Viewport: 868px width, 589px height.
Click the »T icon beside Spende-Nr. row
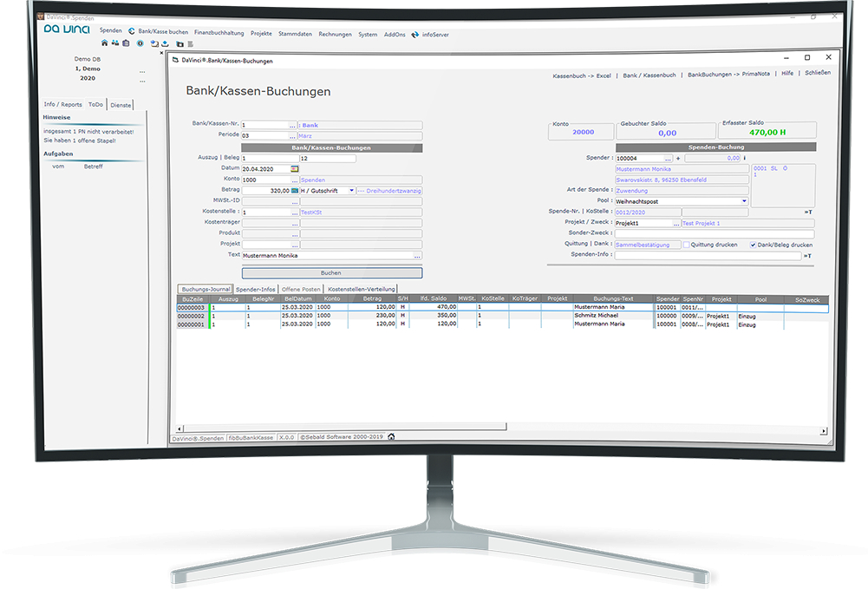point(808,212)
